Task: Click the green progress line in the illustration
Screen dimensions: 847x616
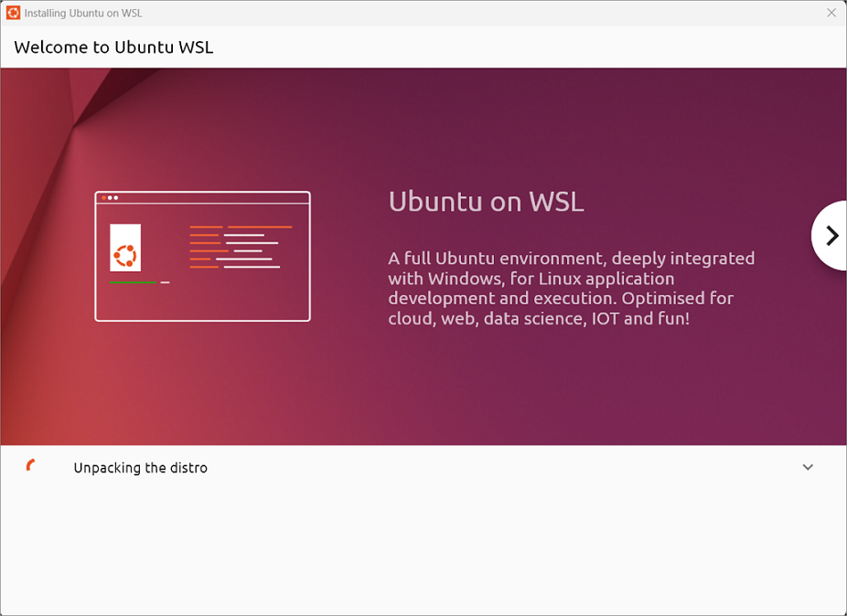Action: (133, 282)
